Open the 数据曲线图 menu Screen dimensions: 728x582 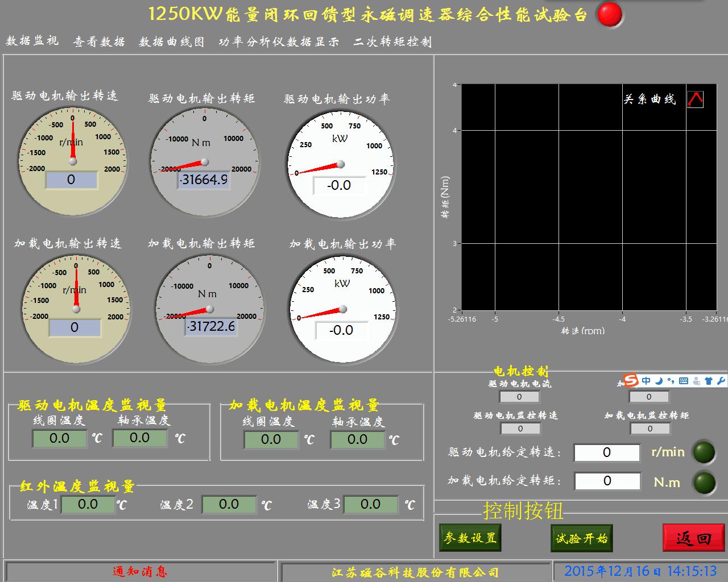[172, 41]
